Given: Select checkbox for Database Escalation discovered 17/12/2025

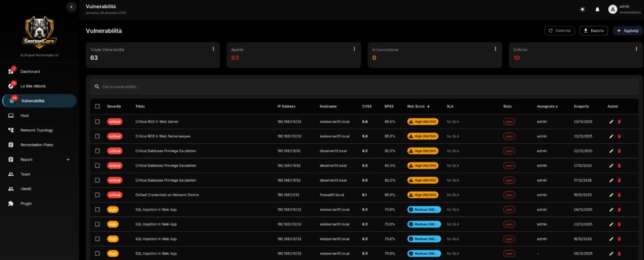Looking at the screenshot, I should pos(97,180).
